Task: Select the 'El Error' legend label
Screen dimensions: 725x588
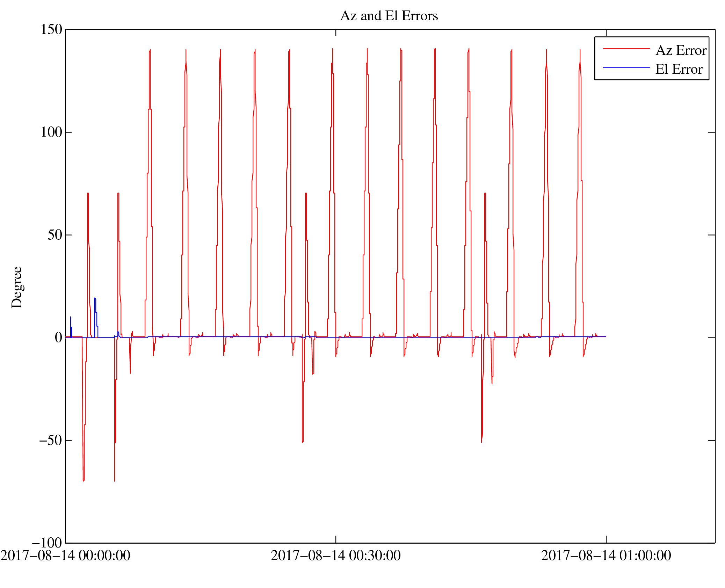Action: (679, 69)
